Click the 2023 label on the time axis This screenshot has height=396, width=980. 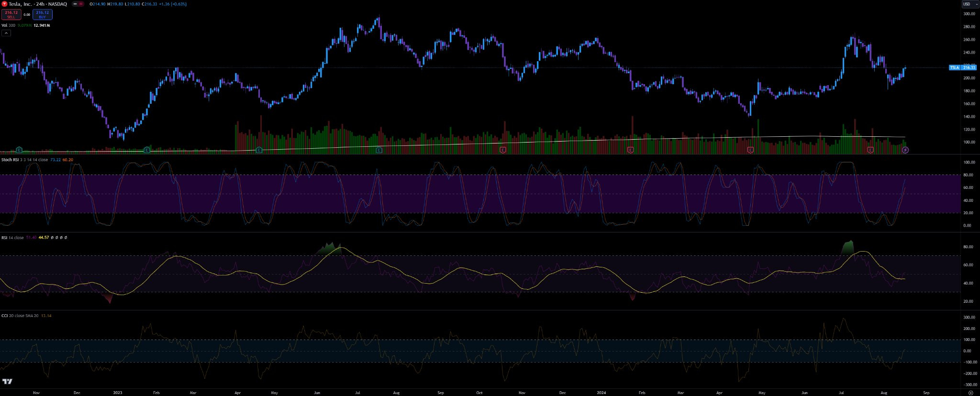pyautogui.click(x=118, y=393)
